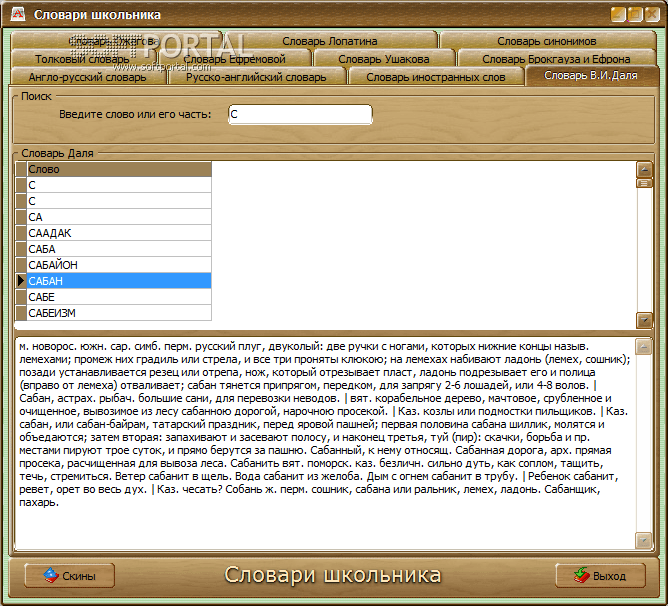Select the САБЕ entry
This screenshot has width=668, height=606.
tap(119, 297)
